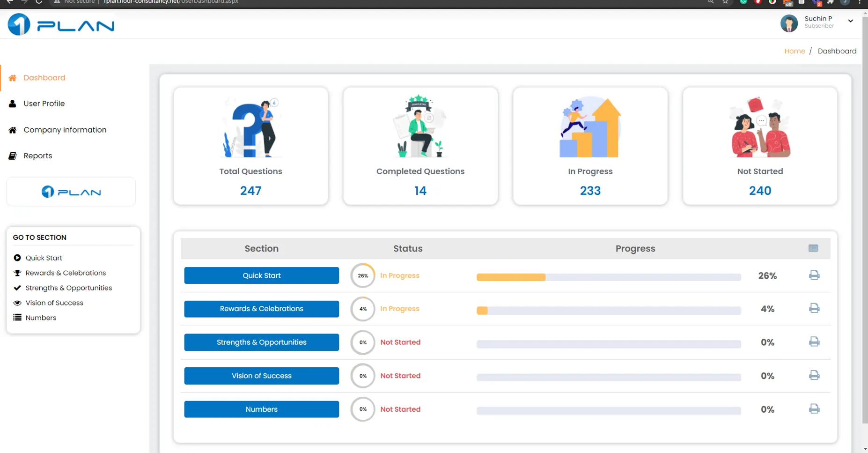
Task: Click the Quick Start play icon
Action: pyautogui.click(x=17, y=258)
